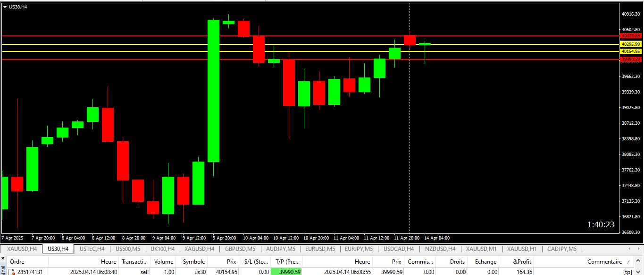Click the Droits column header
The height and width of the screenshot is (275, 644).
[452, 261]
